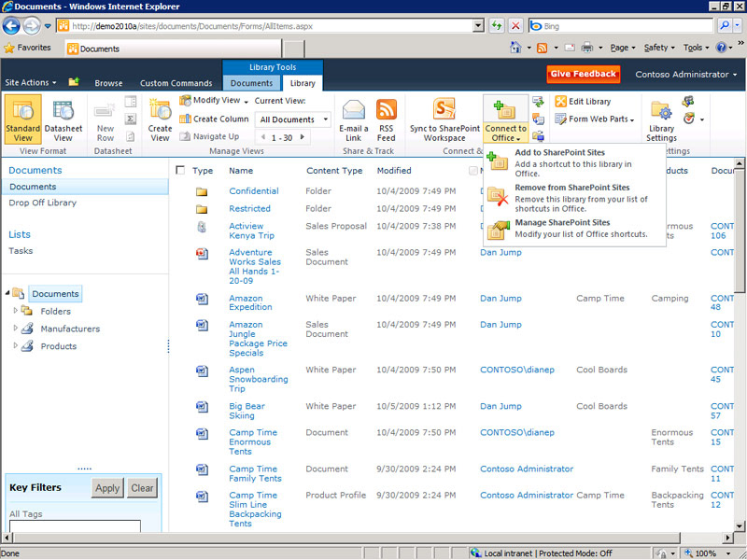Open Big Bear Skiing document

pyautogui.click(x=247, y=411)
